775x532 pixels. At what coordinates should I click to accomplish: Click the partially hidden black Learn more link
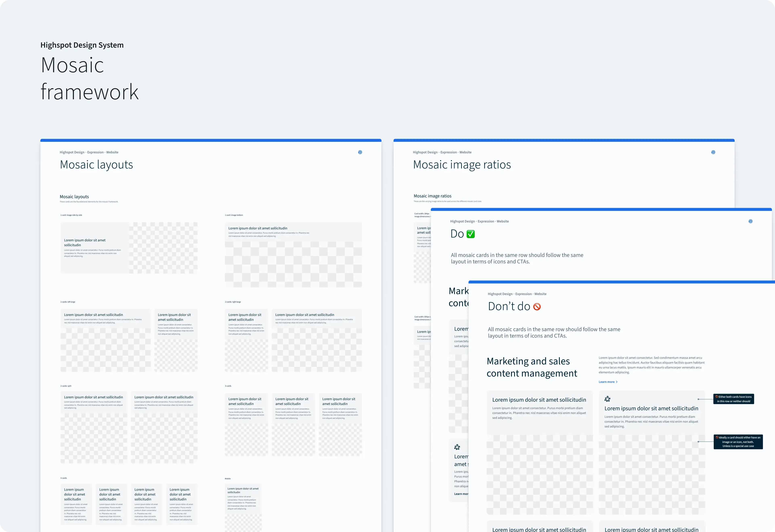[x=461, y=494]
